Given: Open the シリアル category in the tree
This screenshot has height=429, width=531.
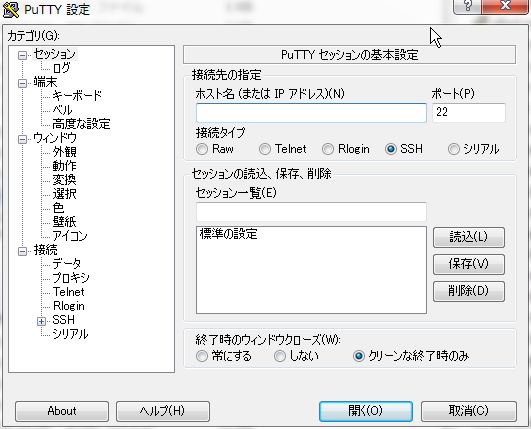Looking at the screenshot, I should pyautogui.click(x=70, y=334).
